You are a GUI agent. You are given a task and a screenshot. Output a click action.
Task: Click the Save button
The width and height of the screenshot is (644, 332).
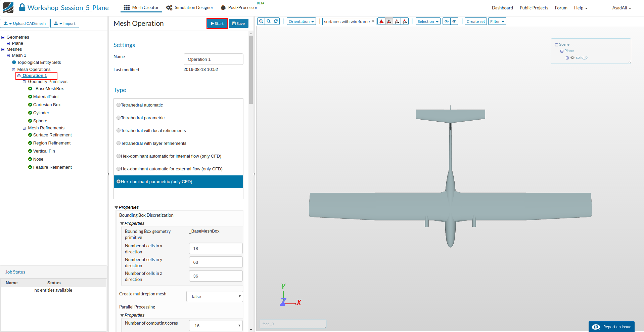click(238, 24)
